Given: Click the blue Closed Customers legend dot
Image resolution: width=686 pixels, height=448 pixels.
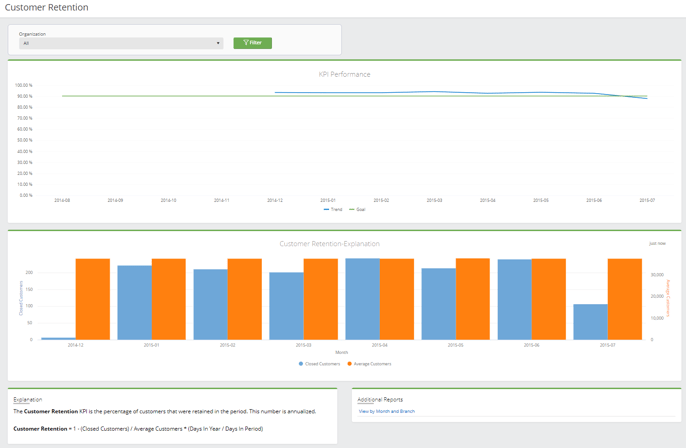Looking at the screenshot, I should [x=300, y=364].
